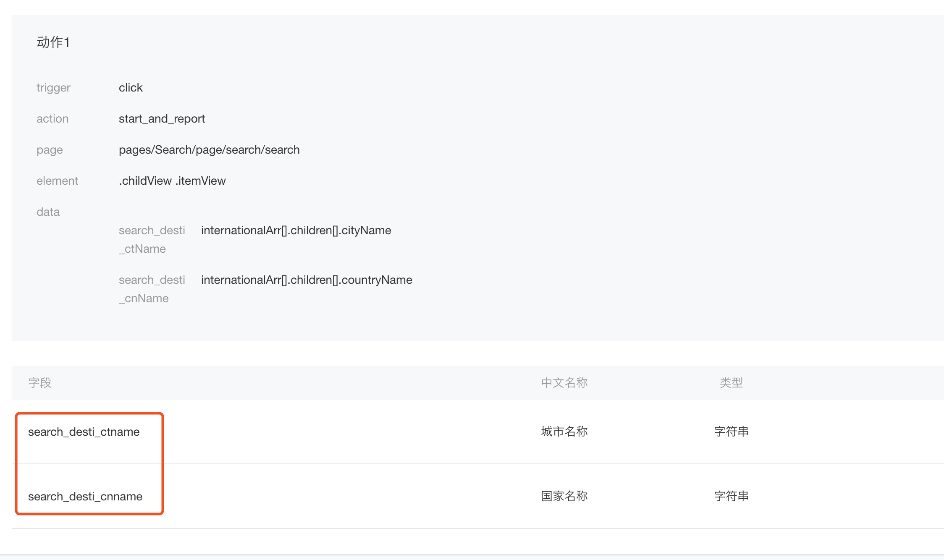944x560 pixels.
Task: Click the 动作1 heading
Action: [x=53, y=42]
